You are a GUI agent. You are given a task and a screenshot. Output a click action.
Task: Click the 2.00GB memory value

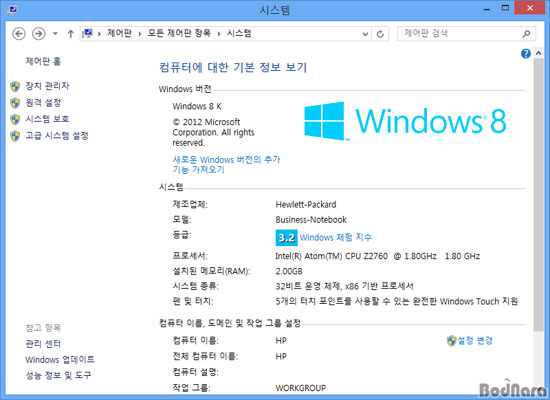click(x=289, y=271)
